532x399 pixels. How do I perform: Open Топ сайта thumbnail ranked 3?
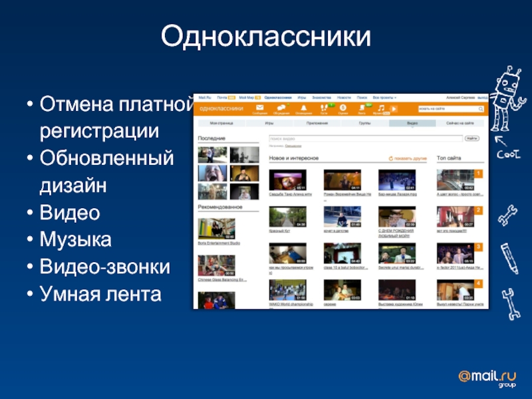(x=456, y=253)
